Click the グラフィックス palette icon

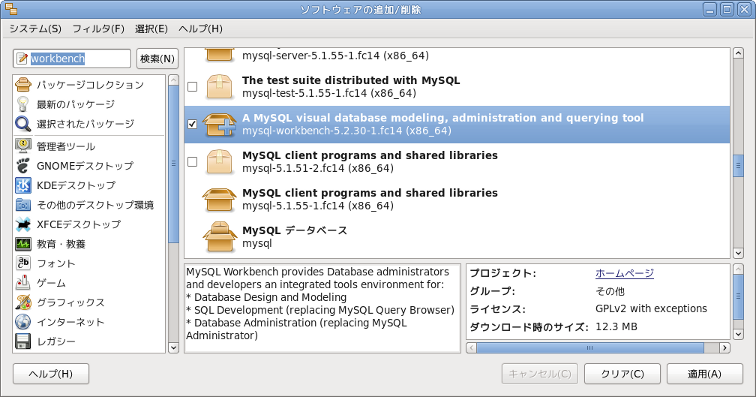point(23,302)
